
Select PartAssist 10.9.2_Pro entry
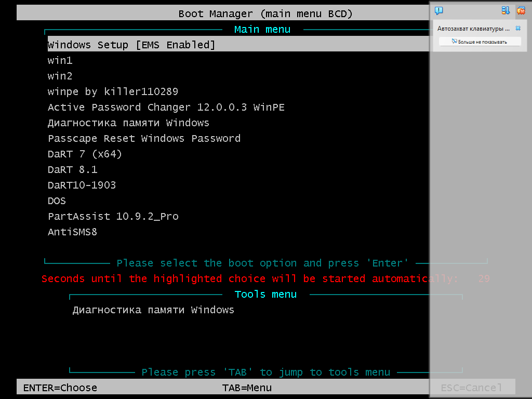click(113, 216)
